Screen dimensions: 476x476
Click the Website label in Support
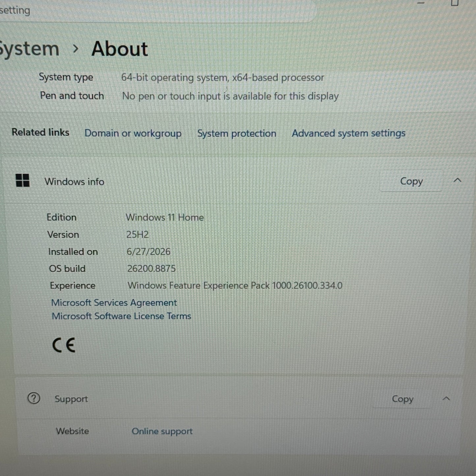[x=72, y=431]
